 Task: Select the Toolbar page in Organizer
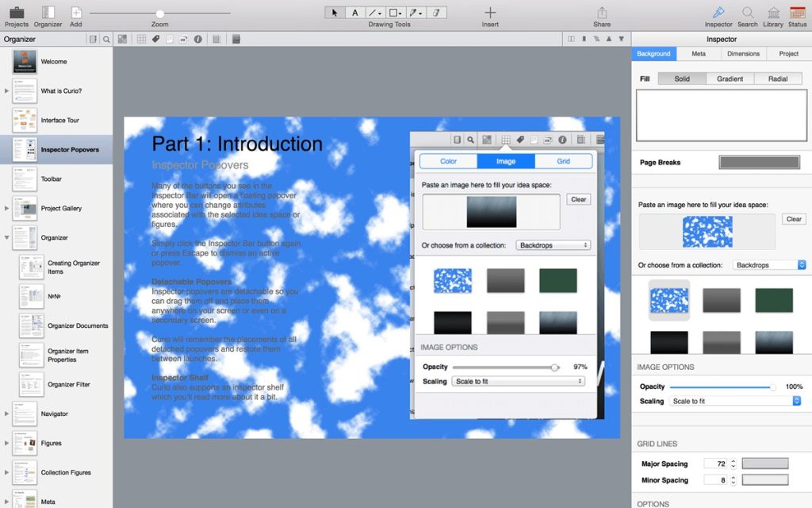(x=52, y=179)
